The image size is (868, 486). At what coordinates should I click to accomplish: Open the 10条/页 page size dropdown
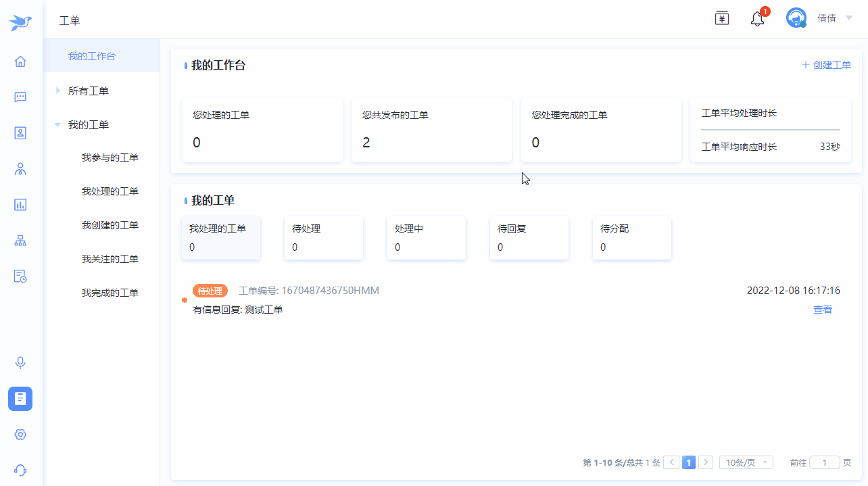746,462
